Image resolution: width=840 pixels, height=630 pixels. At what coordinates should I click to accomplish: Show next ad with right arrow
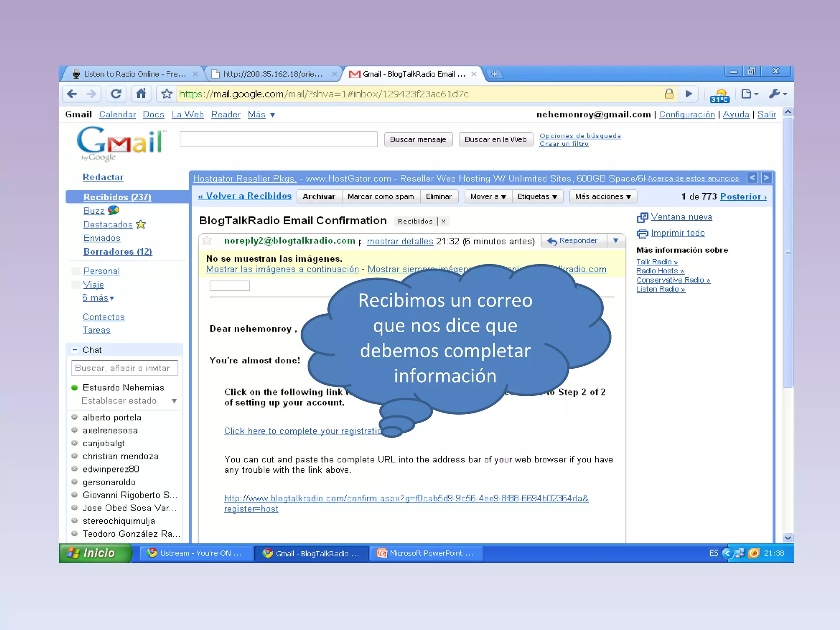coord(766,178)
